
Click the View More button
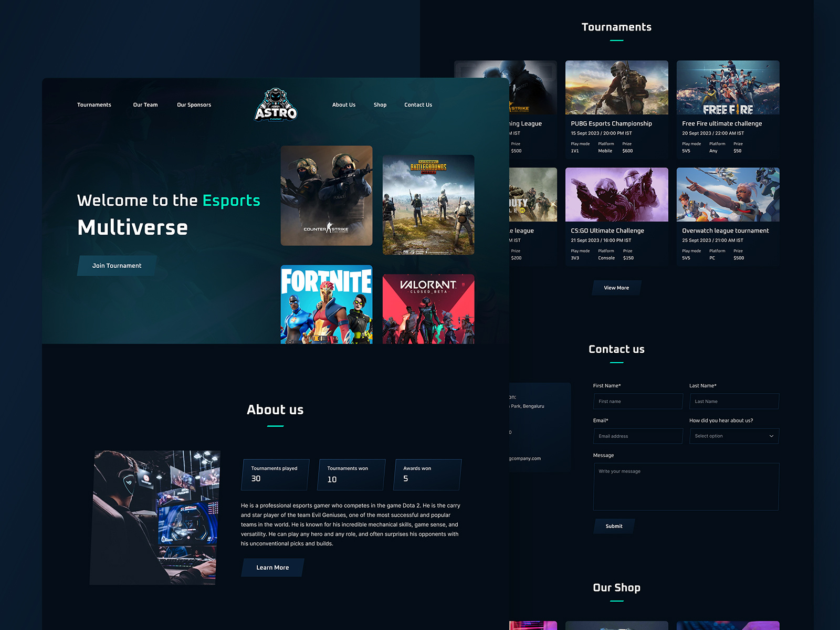click(x=616, y=288)
